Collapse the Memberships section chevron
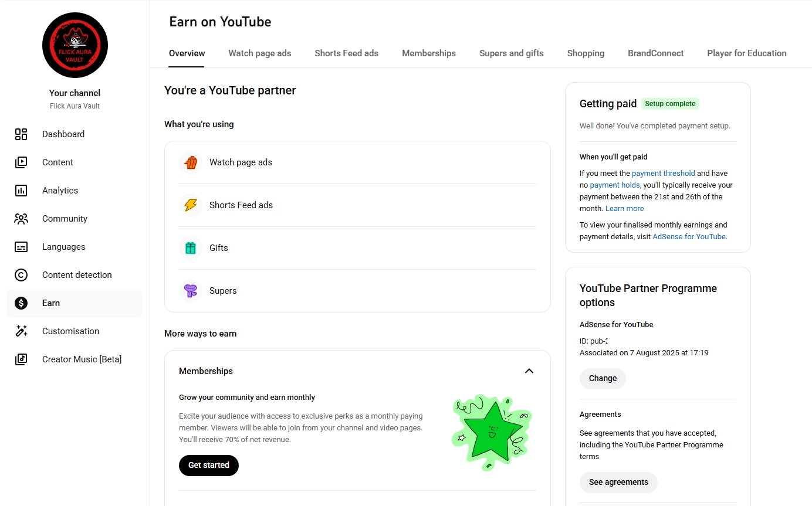Image resolution: width=812 pixels, height=506 pixels. pos(529,371)
